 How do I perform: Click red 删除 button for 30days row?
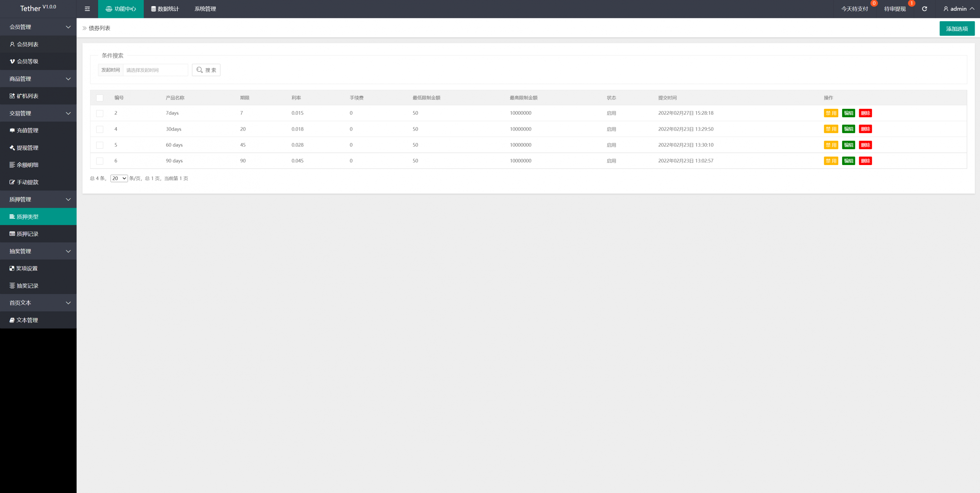pyautogui.click(x=865, y=129)
